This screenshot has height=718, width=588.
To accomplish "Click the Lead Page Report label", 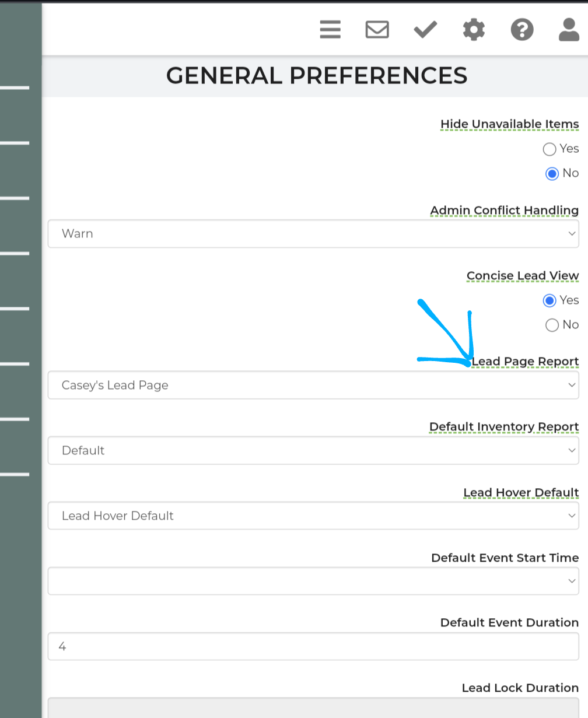I will 525,362.
